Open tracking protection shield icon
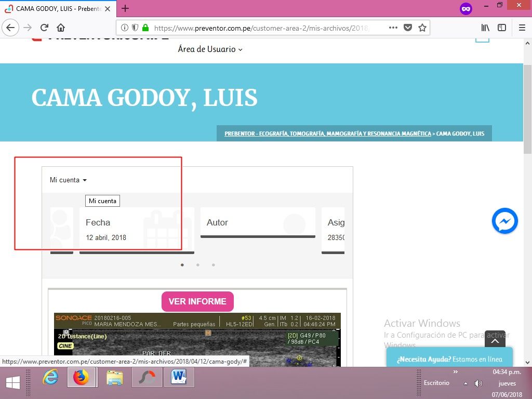This screenshot has width=532, height=399. click(135, 28)
